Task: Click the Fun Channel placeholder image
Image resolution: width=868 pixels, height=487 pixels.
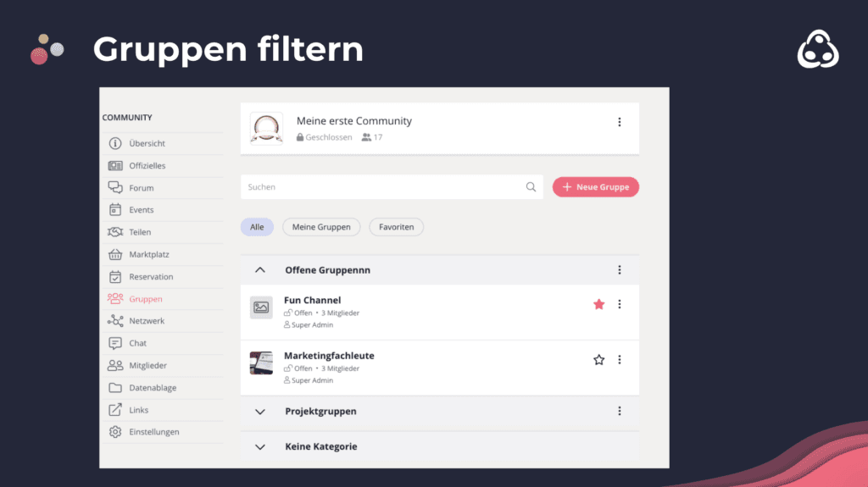Action: pos(261,307)
